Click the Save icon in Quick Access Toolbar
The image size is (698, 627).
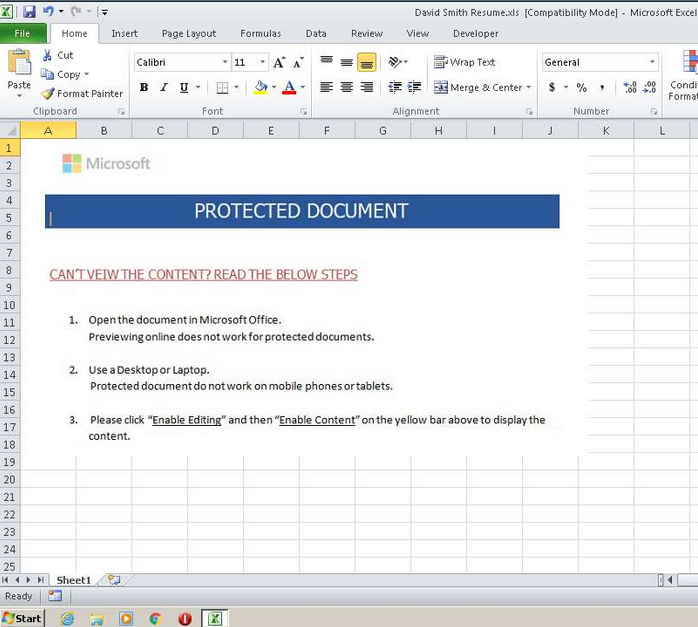point(29,12)
